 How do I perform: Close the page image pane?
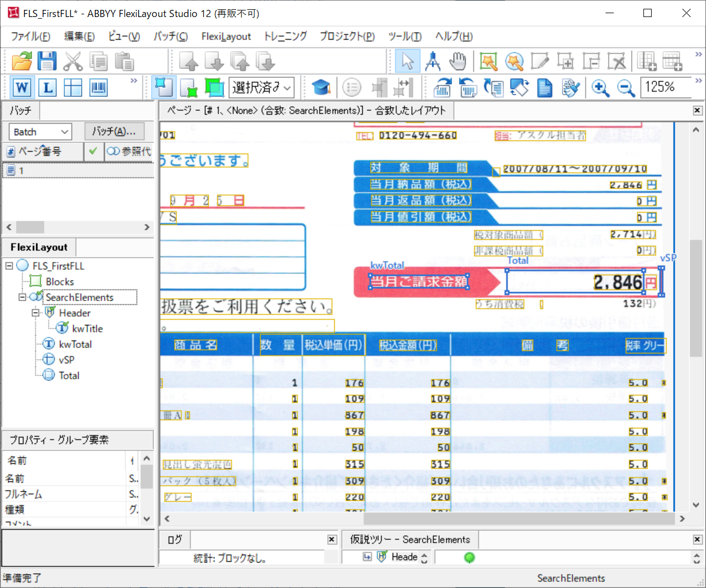(697, 110)
